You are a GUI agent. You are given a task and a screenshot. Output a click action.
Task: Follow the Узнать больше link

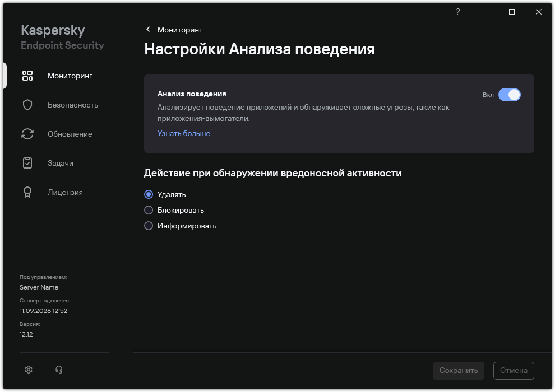tap(184, 133)
